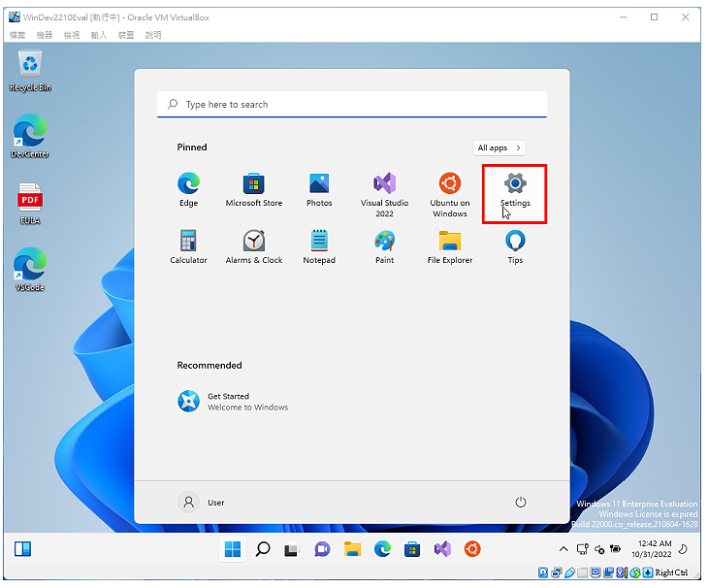Open File Explorer in Pinned apps
Viewport: 708px width, 588px height.
[x=450, y=246]
